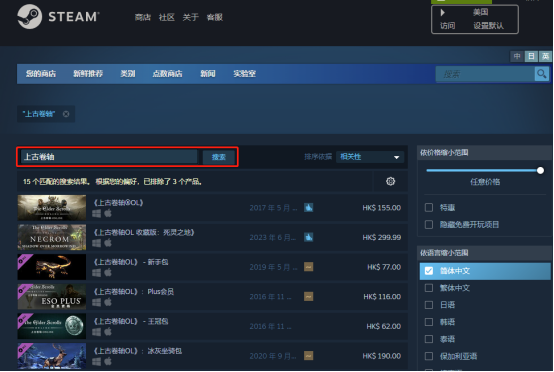Click Windows icon under 《上古卷轴®OL》
Image resolution: width=554 pixels, height=372 pixels.
click(x=96, y=213)
